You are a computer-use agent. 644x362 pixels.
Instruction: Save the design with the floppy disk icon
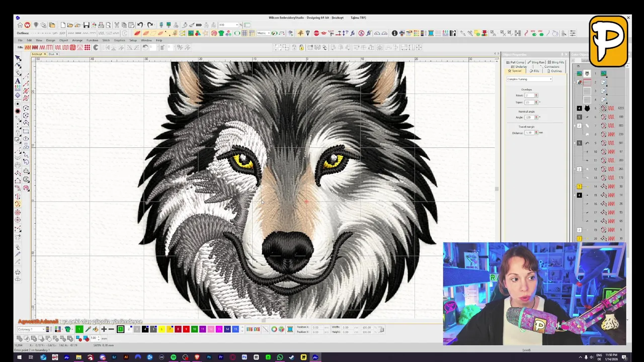pos(86,25)
